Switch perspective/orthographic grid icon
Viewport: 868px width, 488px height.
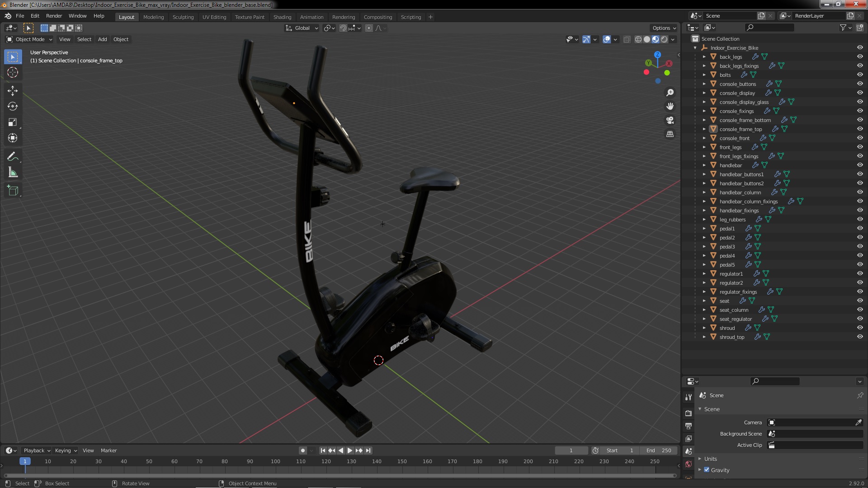[670, 134]
